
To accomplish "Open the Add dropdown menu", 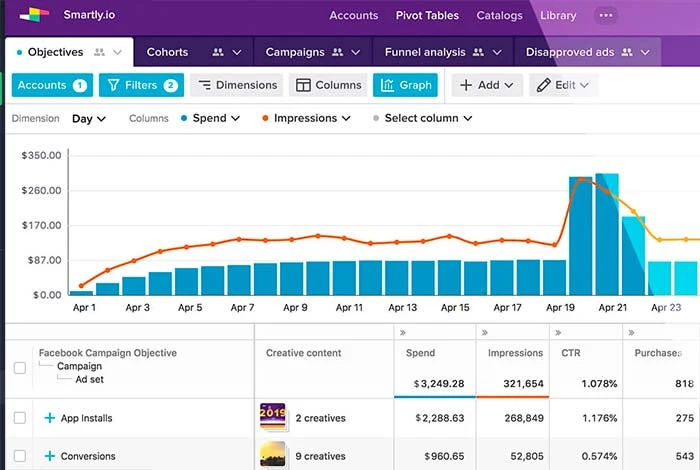I will (x=486, y=85).
